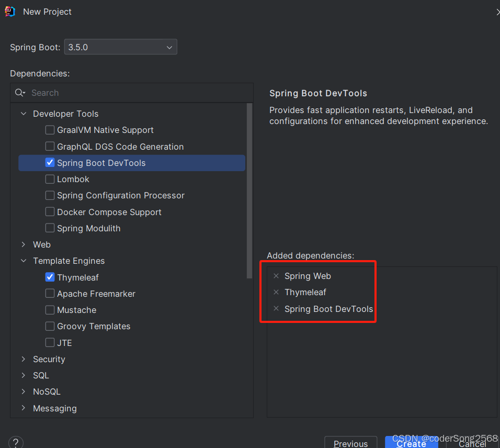
Task: Click the Cancel button
Action: click(472, 443)
